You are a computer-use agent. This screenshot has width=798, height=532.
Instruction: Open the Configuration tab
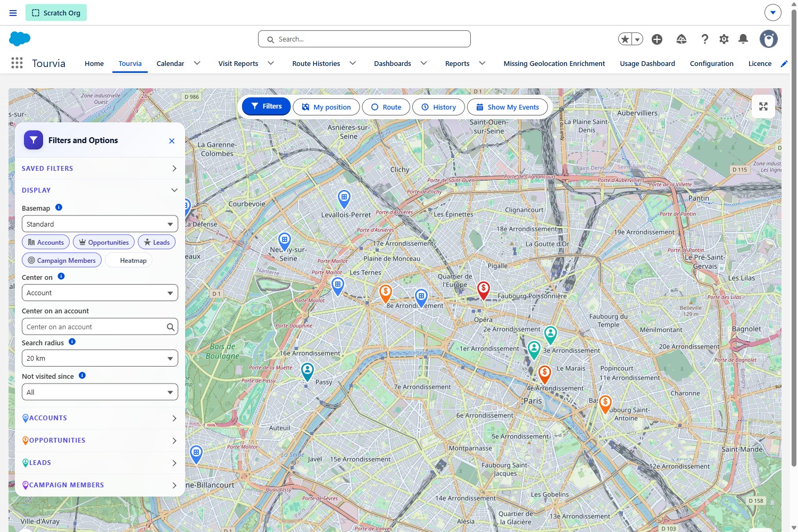712,64
